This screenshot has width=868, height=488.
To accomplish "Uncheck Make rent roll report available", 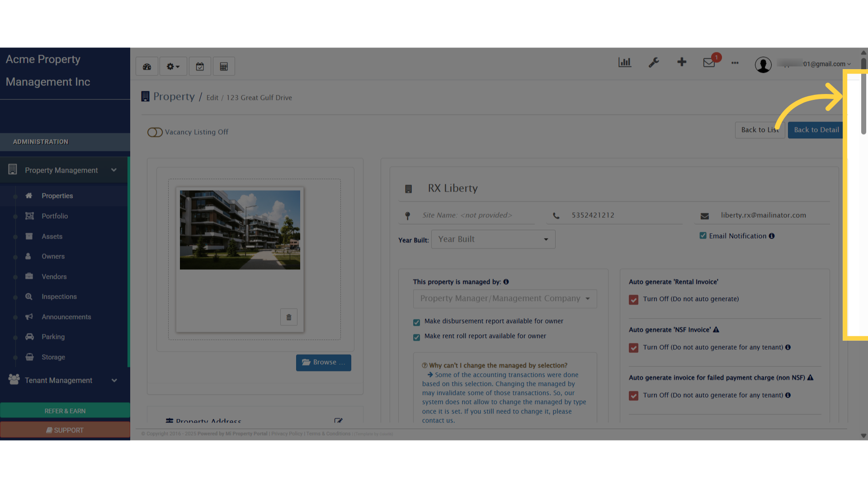I will (416, 337).
